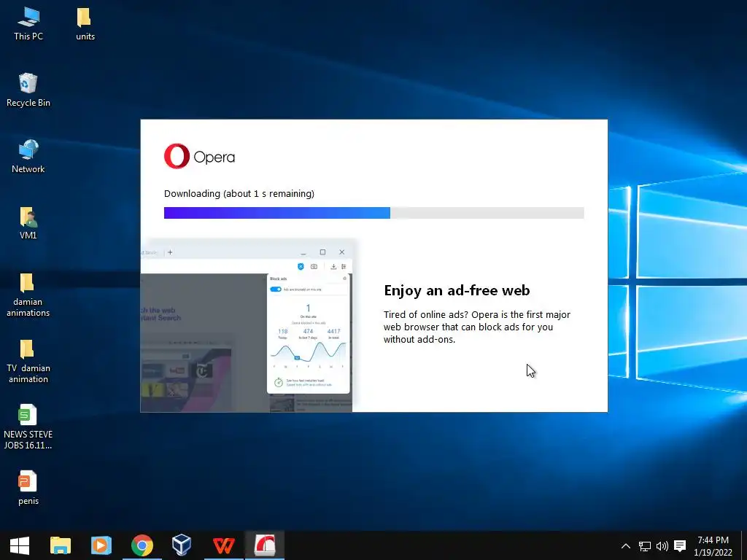
Task: Click the Enjoy an ad-free web heading
Action: [x=457, y=290]
